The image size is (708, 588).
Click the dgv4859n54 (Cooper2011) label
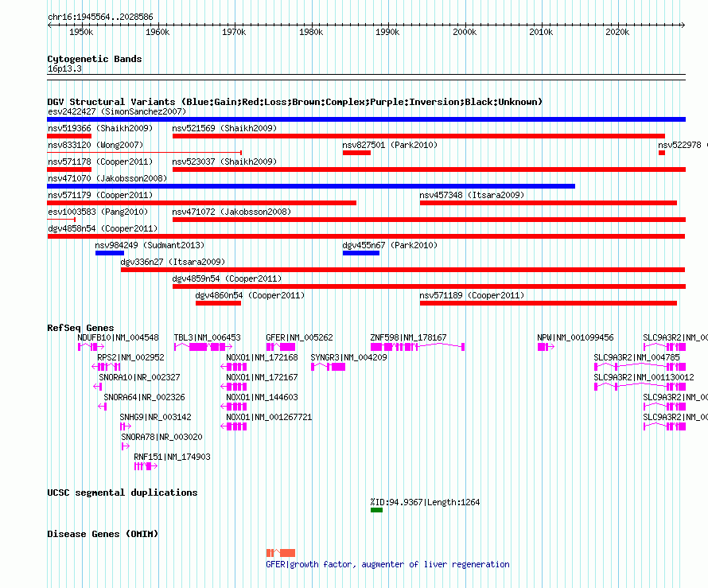(x=227, y=278)
